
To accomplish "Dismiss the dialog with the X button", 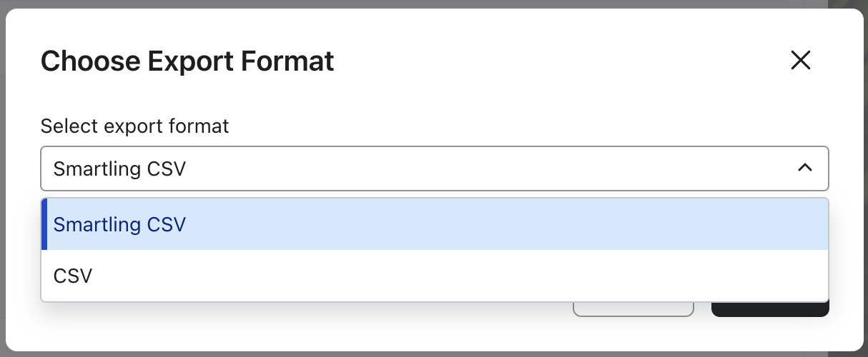I will [x=800, y=61].
